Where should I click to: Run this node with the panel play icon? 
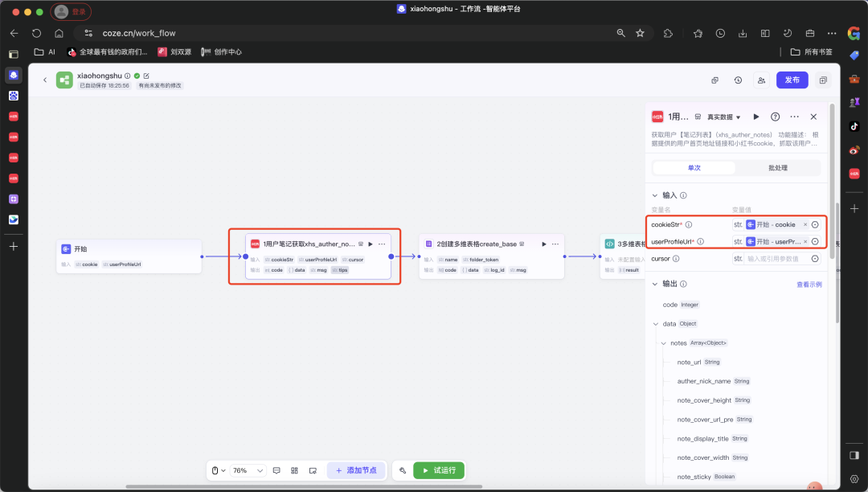pyautogui.click(x=756, y=117)
